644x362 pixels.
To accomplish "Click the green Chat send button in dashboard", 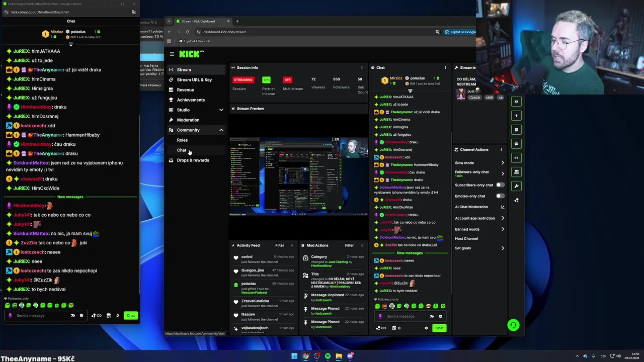I will coord(439,328).
